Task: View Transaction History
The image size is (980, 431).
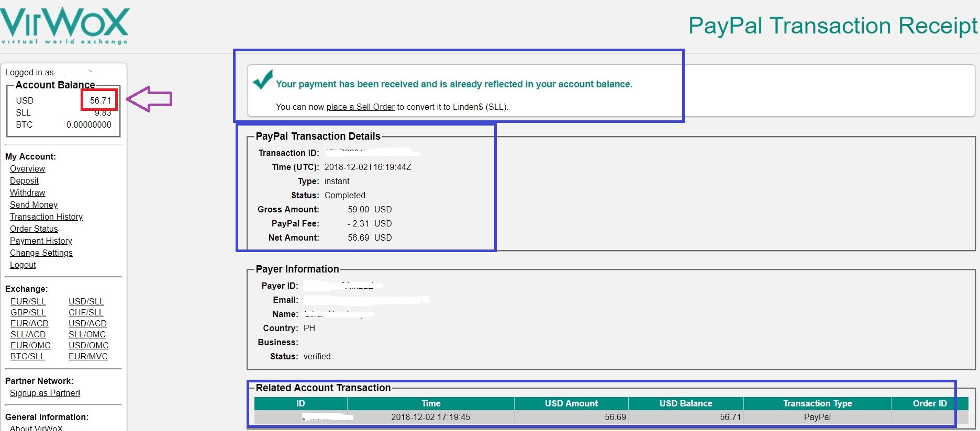Action: coord(46,217)
